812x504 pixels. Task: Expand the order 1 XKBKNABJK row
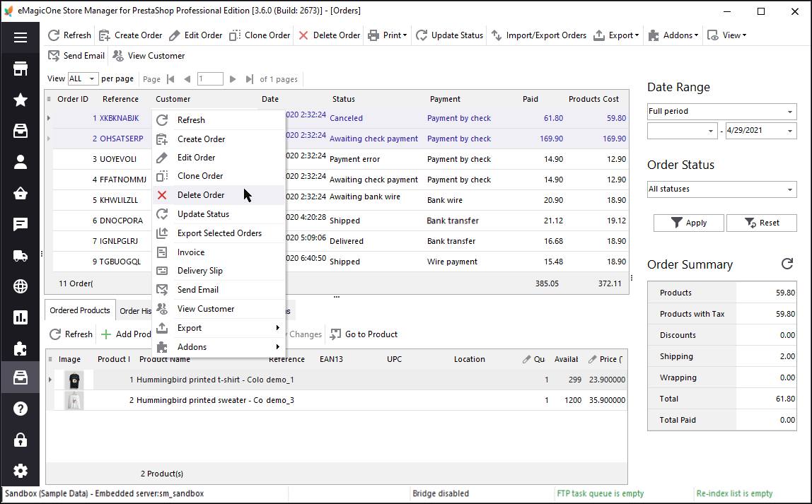click(49, 118)
